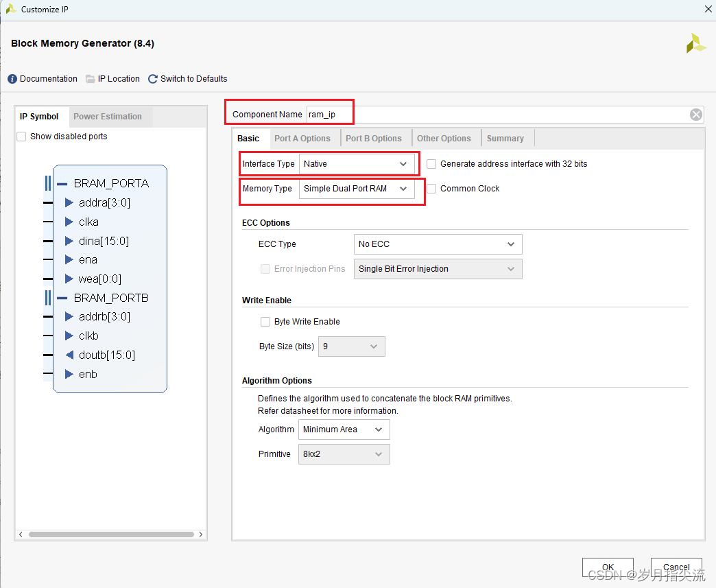The image size is (716, 588).
Task: Click the clkb port arrow
Action: click(69, 336)
